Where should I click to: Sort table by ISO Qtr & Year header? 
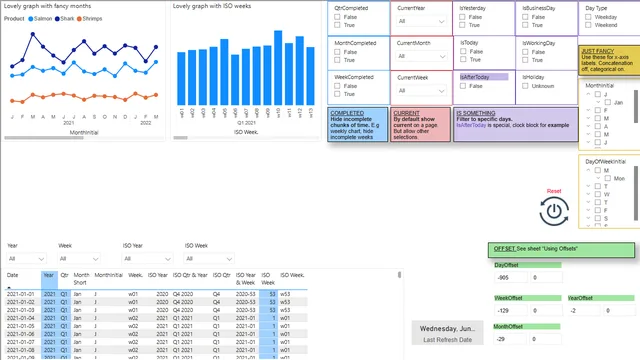[x=190, y=275]
